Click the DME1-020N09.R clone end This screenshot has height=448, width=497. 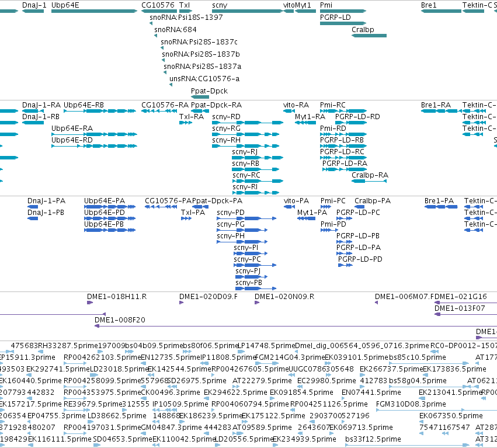tap(257, 303)
